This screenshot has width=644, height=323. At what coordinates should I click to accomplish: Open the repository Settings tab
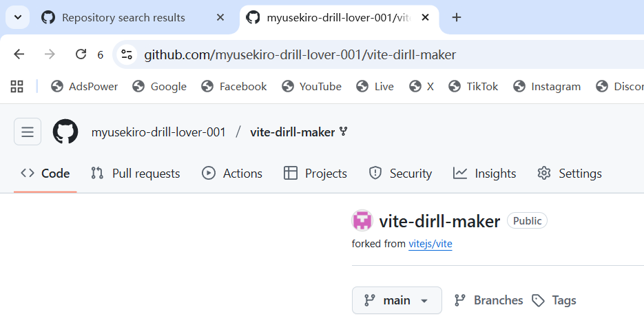(570, 174)
